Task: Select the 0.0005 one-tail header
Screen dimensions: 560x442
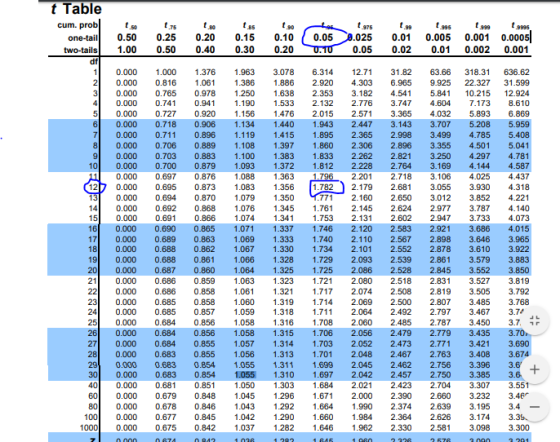Action: (515, 37)
